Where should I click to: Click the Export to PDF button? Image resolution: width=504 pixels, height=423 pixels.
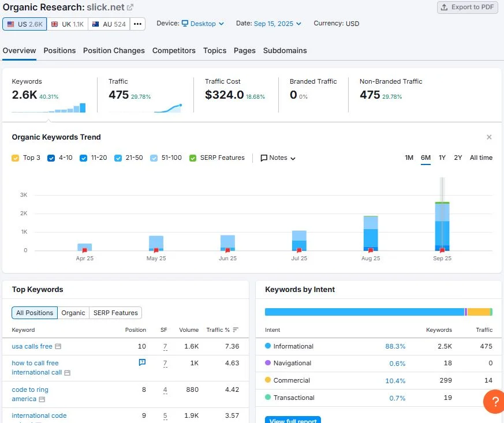pyautogui.click(x=468, y=7)
